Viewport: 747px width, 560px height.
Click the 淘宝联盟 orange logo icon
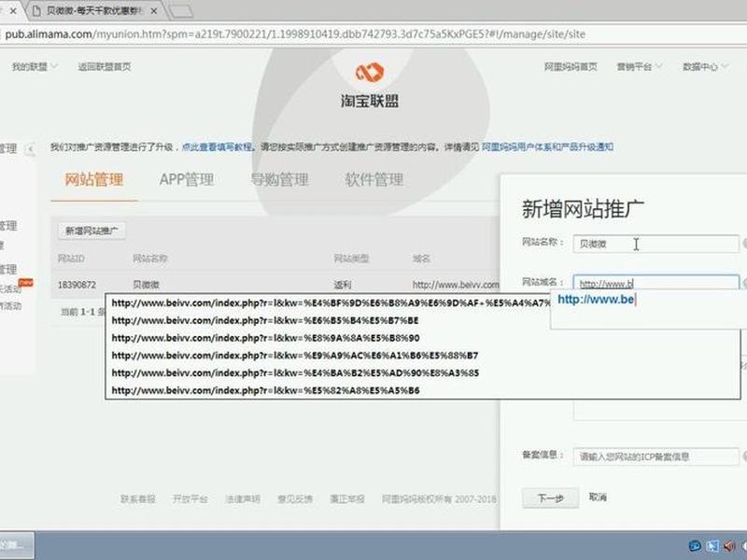pyautogui.click(x=370, y=73)
